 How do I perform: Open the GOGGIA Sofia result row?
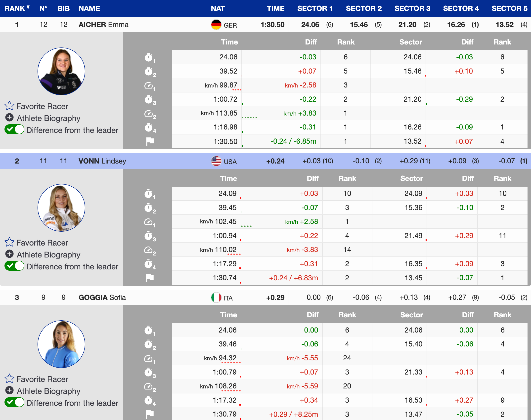[x=102, y=297]
